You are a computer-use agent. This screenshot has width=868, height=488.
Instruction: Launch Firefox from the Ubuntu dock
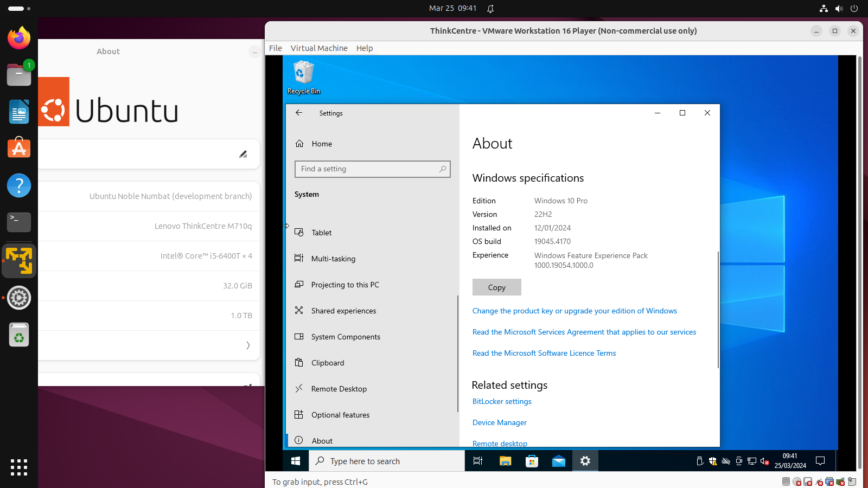(18, 37)
